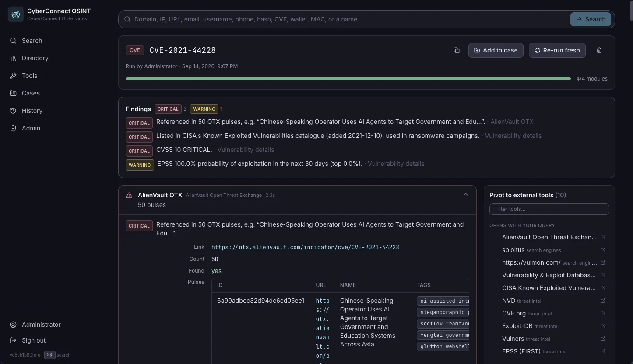This screenshot has height=364, width=633.
Task: Open external link icon for CISA Known Exploited
Action: point(603,288)
